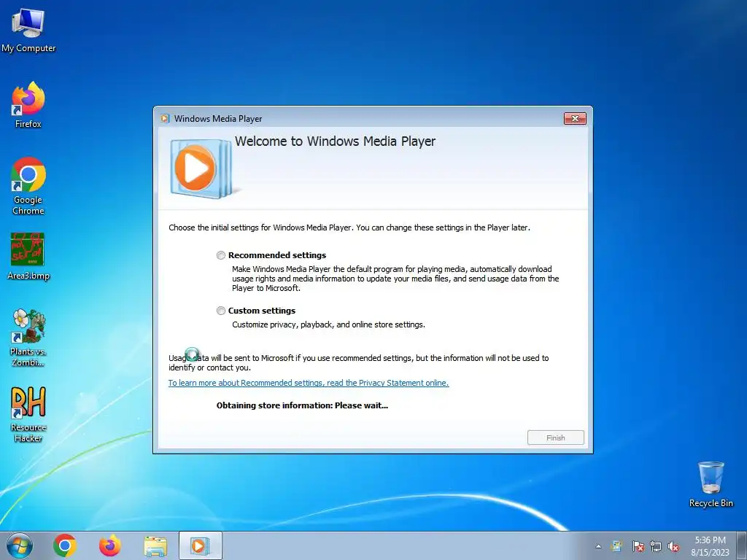Launch Chrome from the taskbar
Screen dimensions: 747x560
65,545
